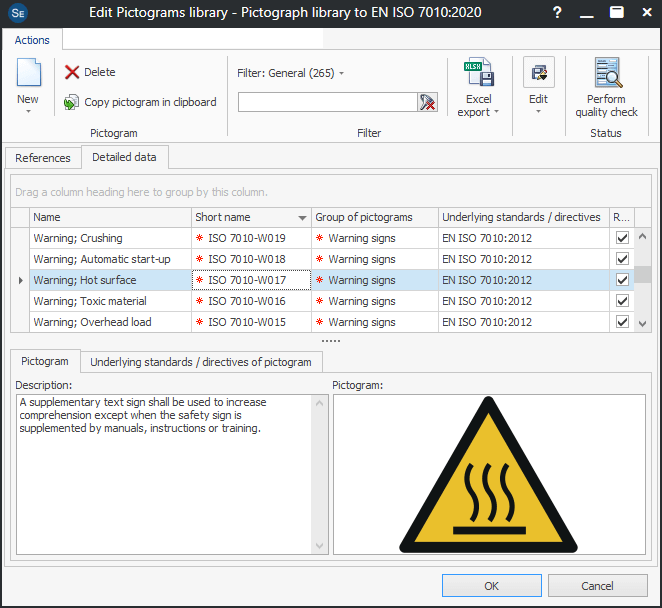
Task: Click the Short name sort arrow
Action: 302,218
